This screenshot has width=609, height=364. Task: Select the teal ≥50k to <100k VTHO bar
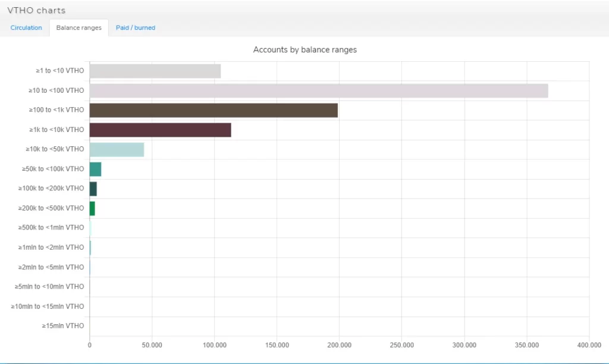click(95, 169)
